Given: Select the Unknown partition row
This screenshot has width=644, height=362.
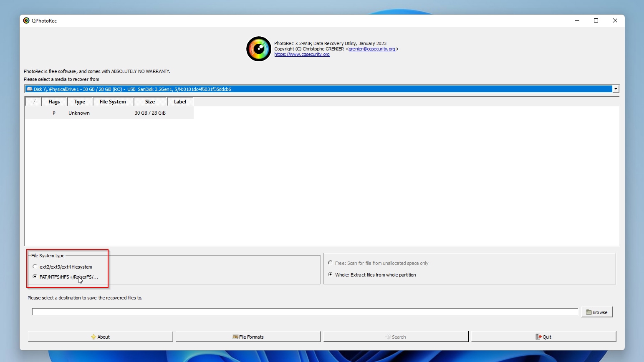Looking at the screenshot, I should click(109, 113).
